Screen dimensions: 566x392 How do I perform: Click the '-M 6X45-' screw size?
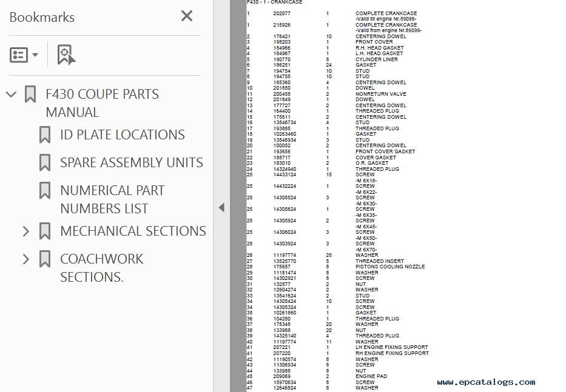pos(366,227)
